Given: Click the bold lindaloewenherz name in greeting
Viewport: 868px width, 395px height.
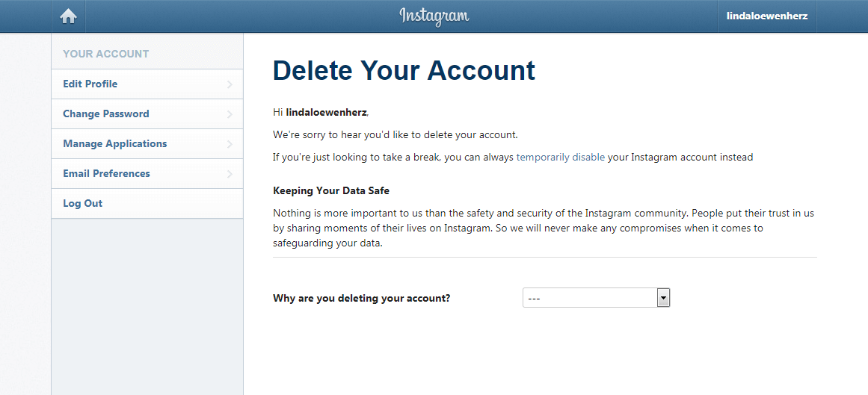Looking at the screenshot, I should click(326, 113).
